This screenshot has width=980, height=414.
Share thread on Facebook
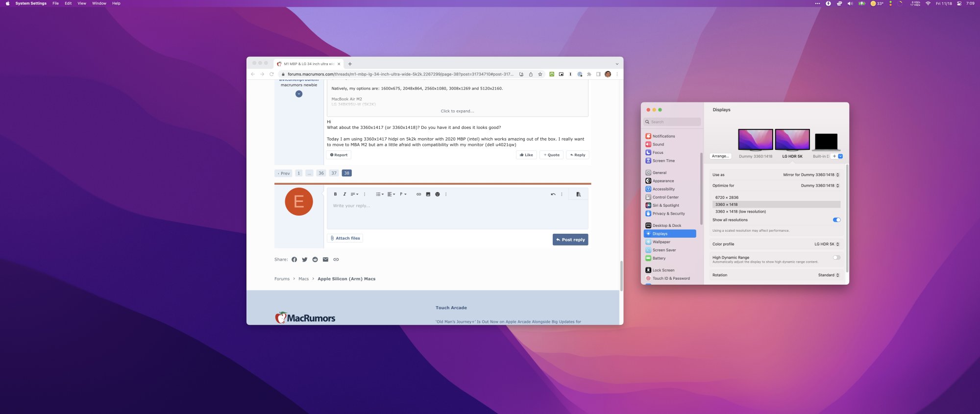[294, 260]
